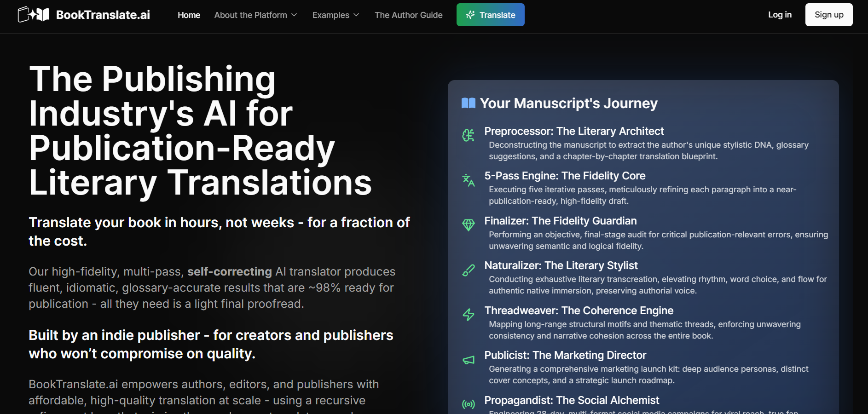Select 'Naturalizer: The Literary Stylist' heading
This screenshot has height=414, width=868.
pyautogui.click(x=561, y=265)
